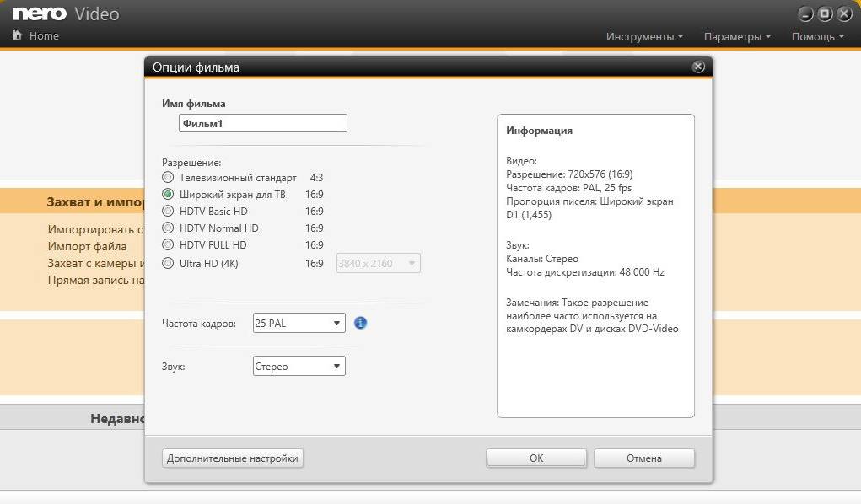This screenshot has width=861, height=504.
Task: Click the Частота кадров: PAL, 25 fps line
Action: click(569, 188)
